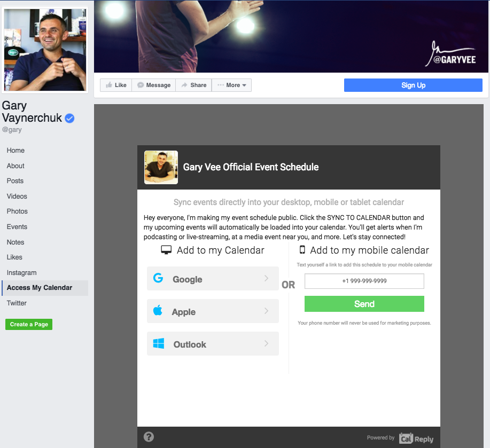Open the help question mark icon
Image resolution: width=490 pixels, height=448 pixels.
click(x=149, y=436)
